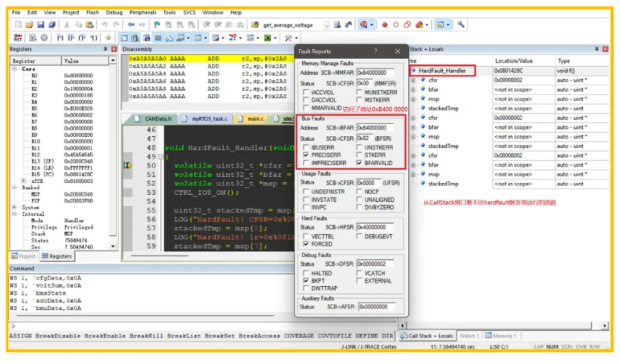
Task: Click the Step into icon
Action: 60,38
